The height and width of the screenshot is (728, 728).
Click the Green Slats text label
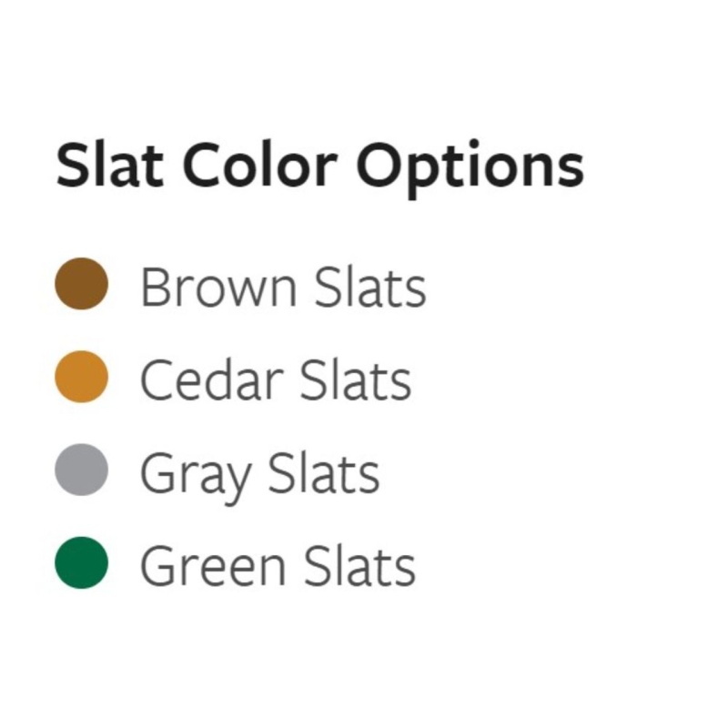(x=278, y=566)
